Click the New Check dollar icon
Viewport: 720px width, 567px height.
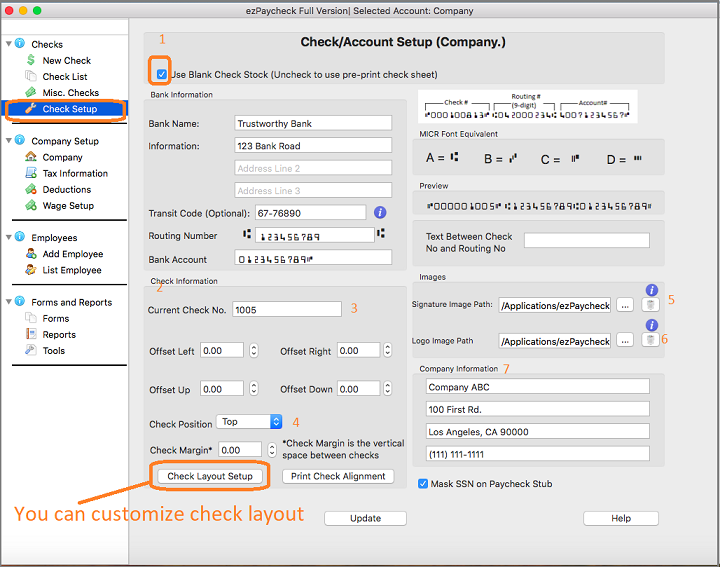click(x=32, y=61)
